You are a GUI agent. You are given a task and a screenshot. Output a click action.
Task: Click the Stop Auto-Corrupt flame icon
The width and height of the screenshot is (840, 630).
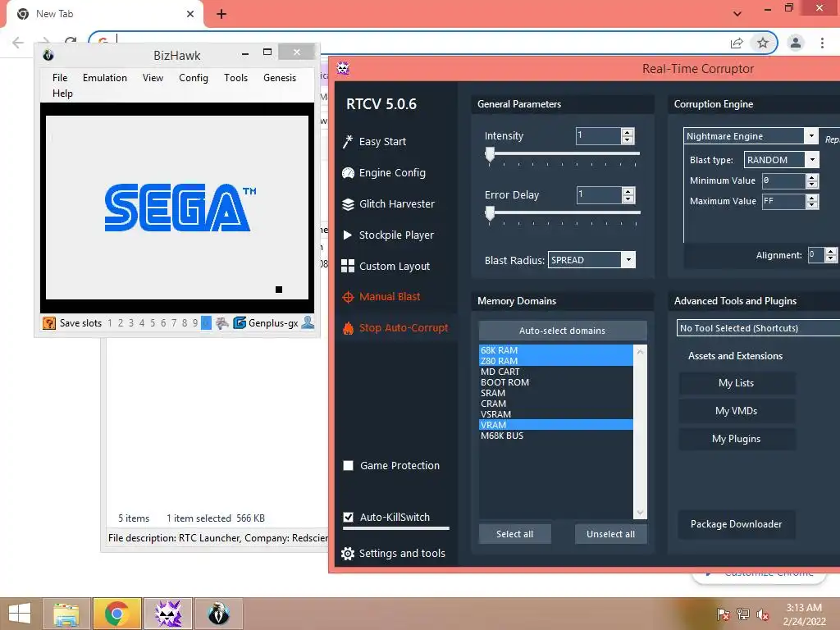click(348, 328)
